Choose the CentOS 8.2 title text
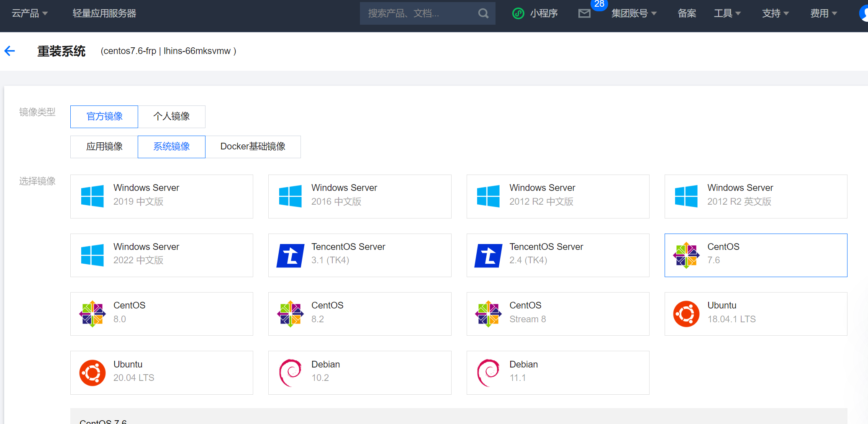This screenshot has width=868, height=424. point(327,305)
